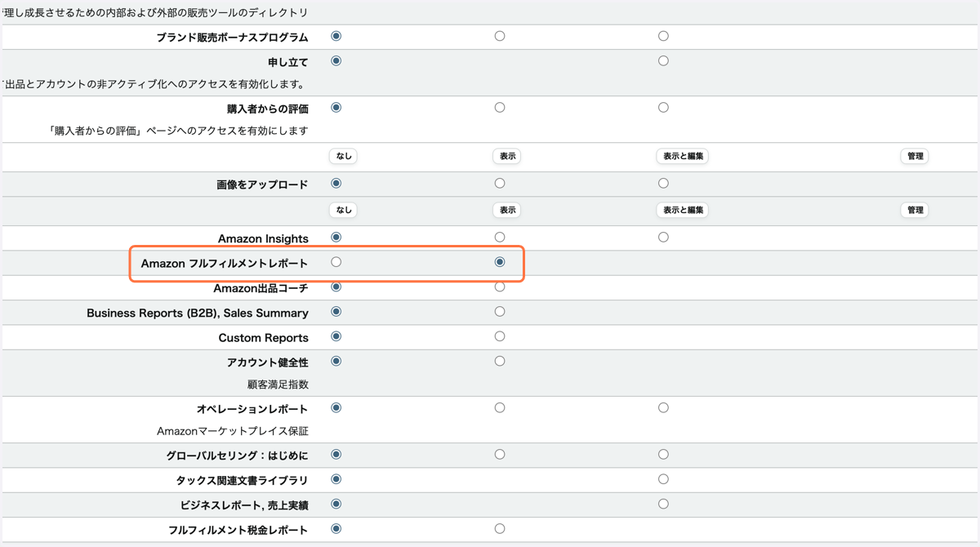Click the Amazon出品コーチ label
The height and width of the screenshot is (547, 980).
(261, 288)
